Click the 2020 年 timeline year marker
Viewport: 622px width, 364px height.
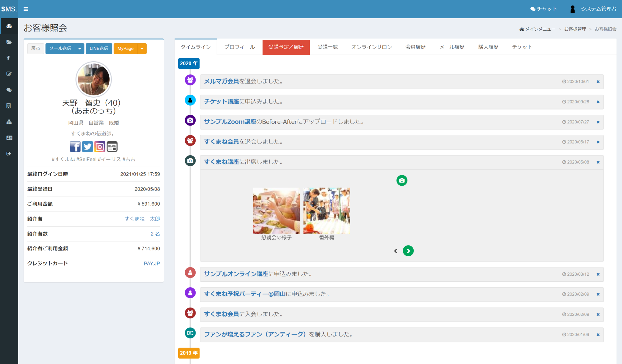point(189,63)
